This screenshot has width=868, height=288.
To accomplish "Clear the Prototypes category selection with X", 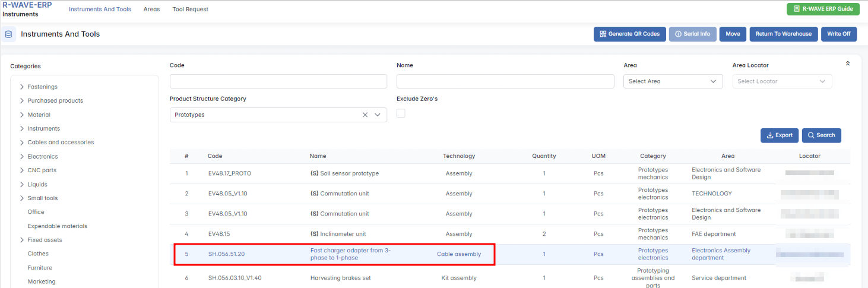I will coord(365,115).
